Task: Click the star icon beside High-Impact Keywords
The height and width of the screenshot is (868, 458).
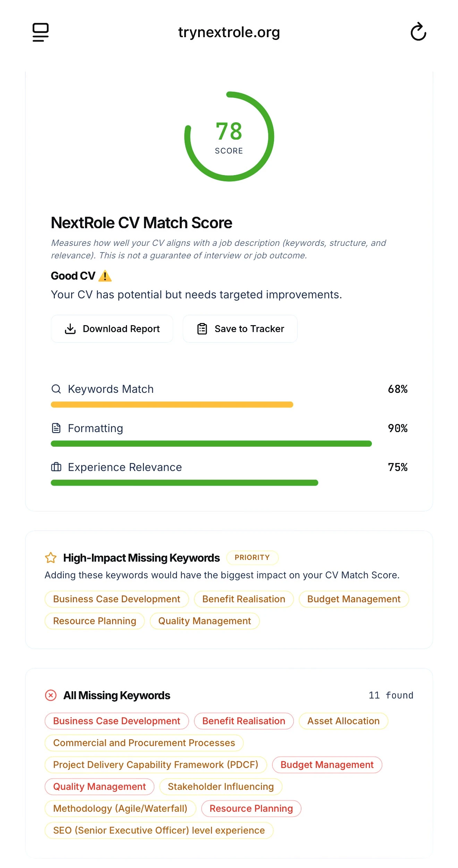Action: click(x=51, y=557)
